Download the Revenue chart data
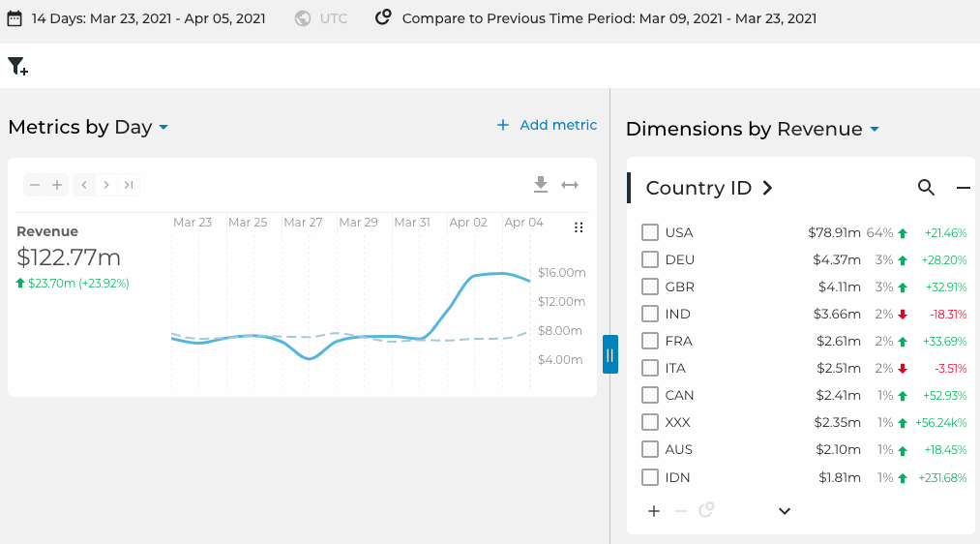This screenshot has width=980, height=544. click(541, 185)
